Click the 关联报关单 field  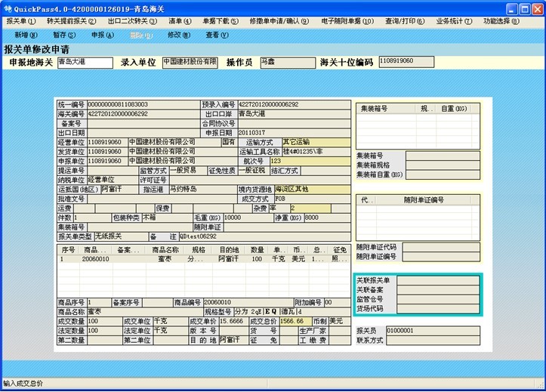438,279
